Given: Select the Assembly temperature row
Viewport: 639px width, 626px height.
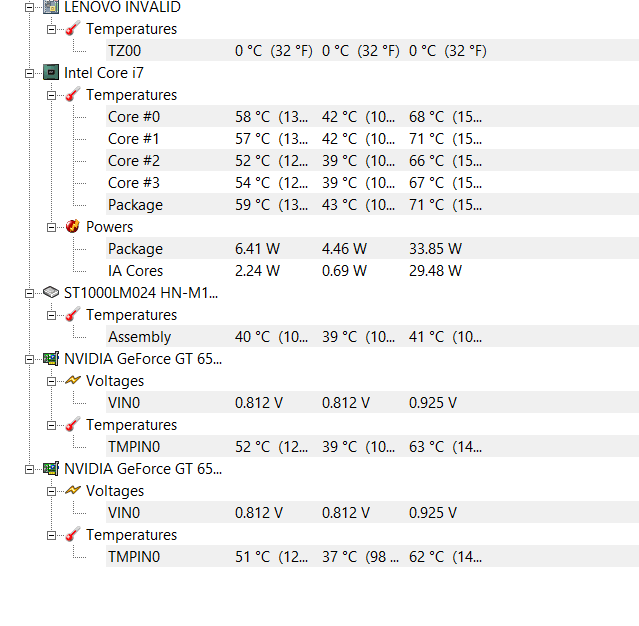Looking at the screenshot, I should [x=372, y=337].
